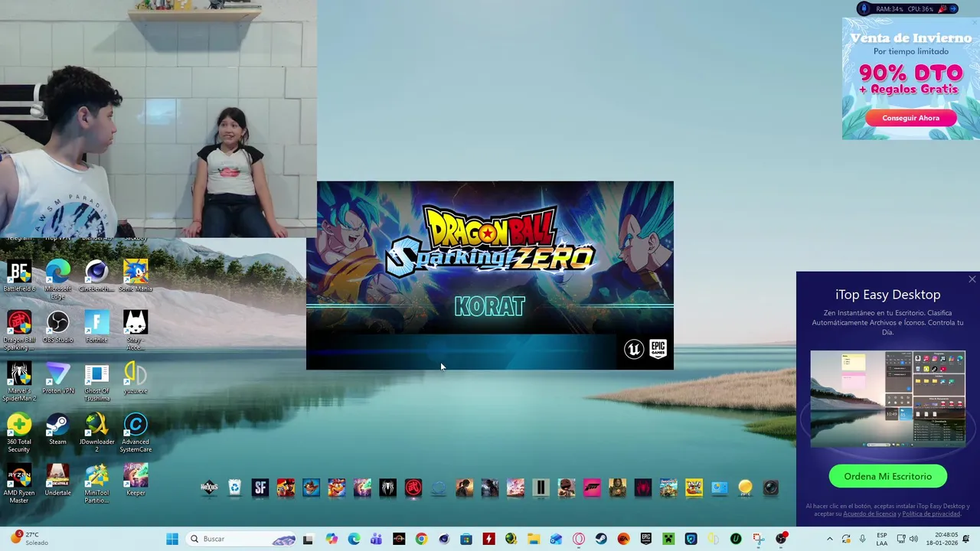
Task: Show hidden system tray icons
Action: pyautogui.click(x=829, y=539)
